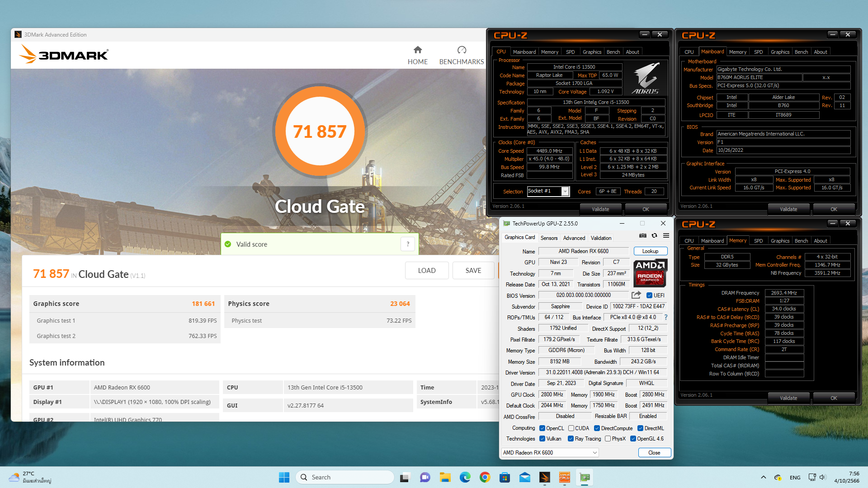The height and width of the screenshot is (488, 868).
Task: Open the Mail app on the taskbar
Action: [525, 477]
